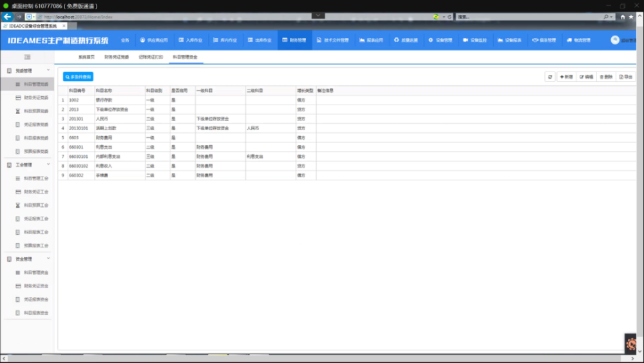Open 技术文件管理 in top navigation
Image resolution: width=644 pixels, height=363 pixels.
point(333,40)
